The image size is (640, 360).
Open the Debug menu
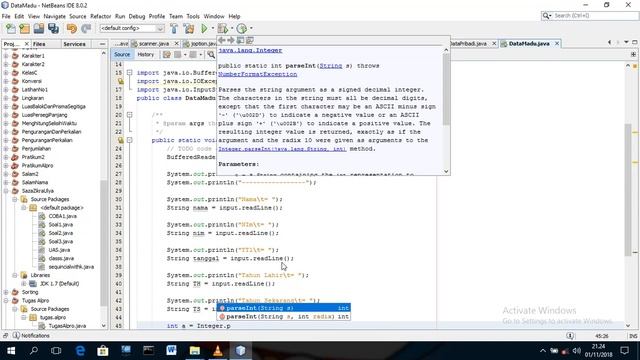(137, 16)
